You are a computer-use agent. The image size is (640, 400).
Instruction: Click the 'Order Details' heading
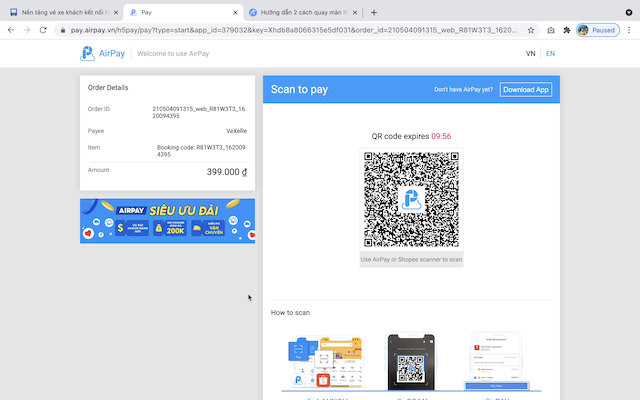coord(108,88)
